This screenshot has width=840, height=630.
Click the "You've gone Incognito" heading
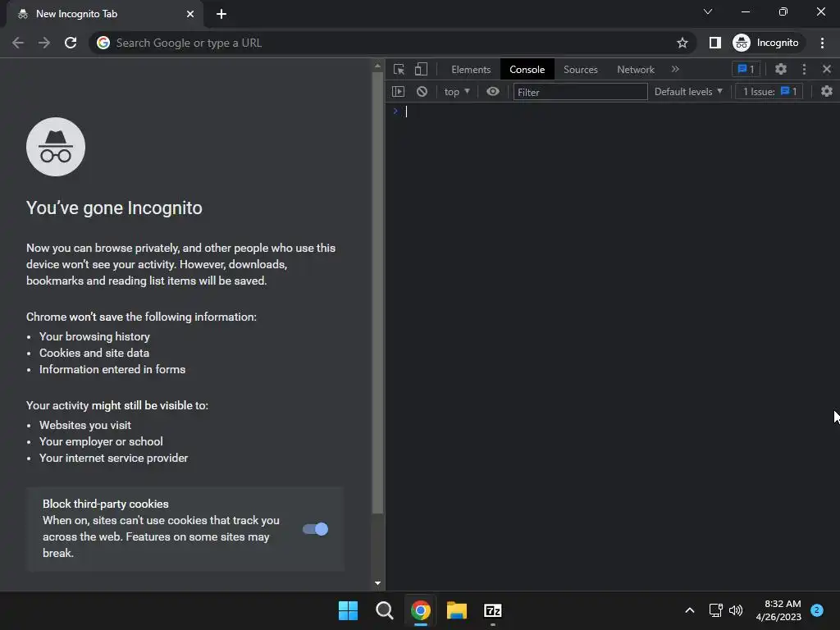pos(114,208)
